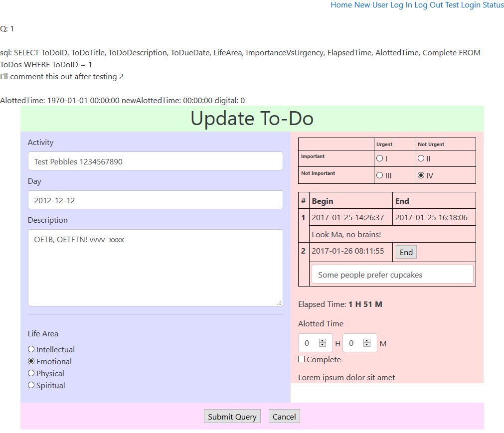Select quadrant III radio button
The height and width of the screenshot is (433, 504).
pos(380,175)
